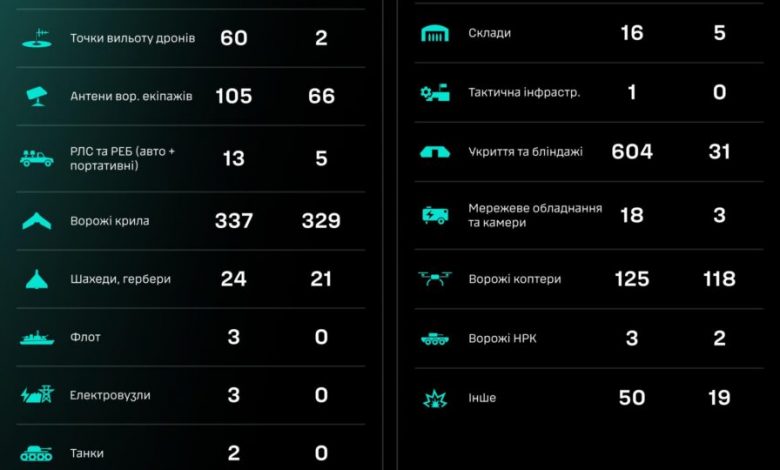This screenshot has width=780, height=470.
Task: Click the Ворожі крила label
Action: click(x=109, y=221)
